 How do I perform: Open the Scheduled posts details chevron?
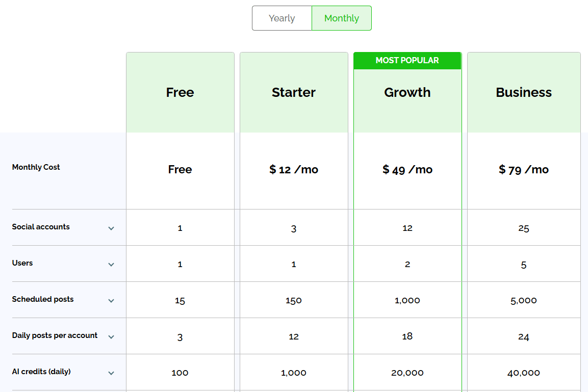click(x=111, y=301)
